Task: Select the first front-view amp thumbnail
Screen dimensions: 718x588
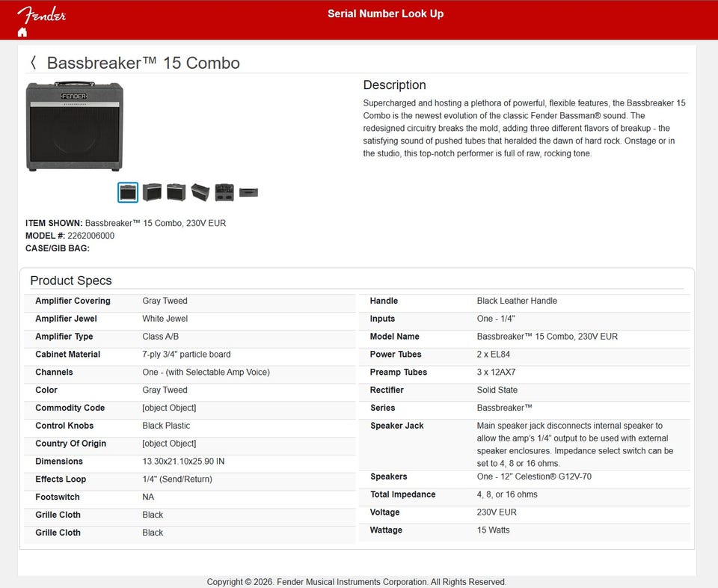Action: point(128,192)
